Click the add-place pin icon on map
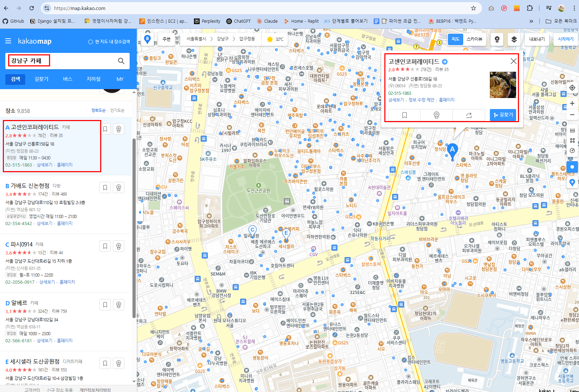Viewport: 579px width, 392px height. 572,183
